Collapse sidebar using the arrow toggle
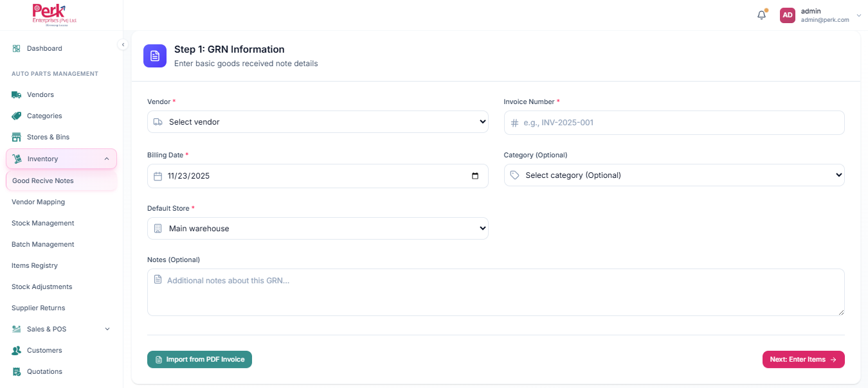 click(123, 44)
